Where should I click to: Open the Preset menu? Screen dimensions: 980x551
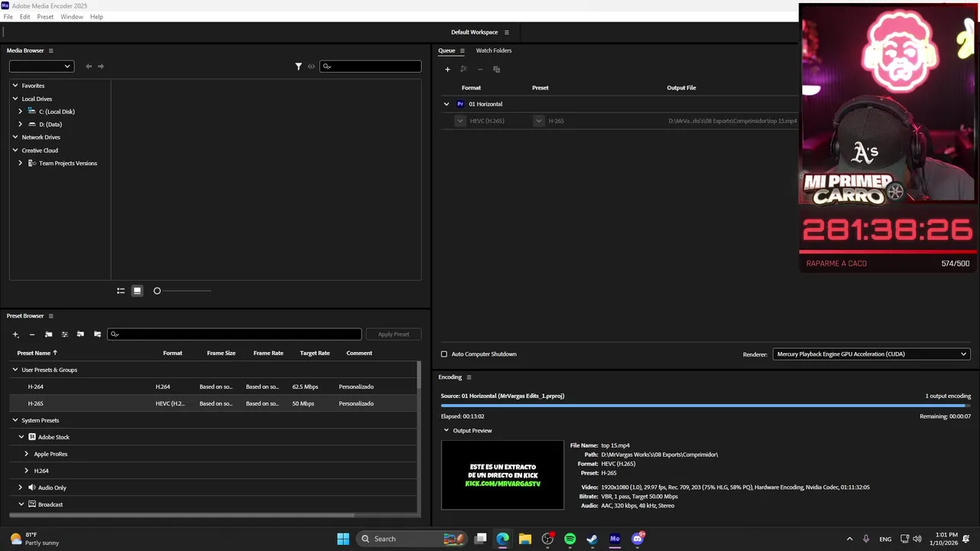click(x=45, y=17)
